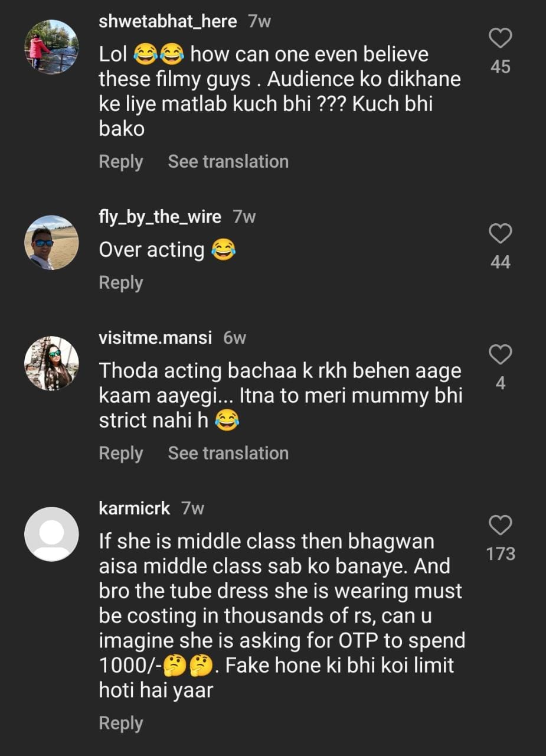Open visitme.mansi username link
546x756 pixels.
pos(156,338)
